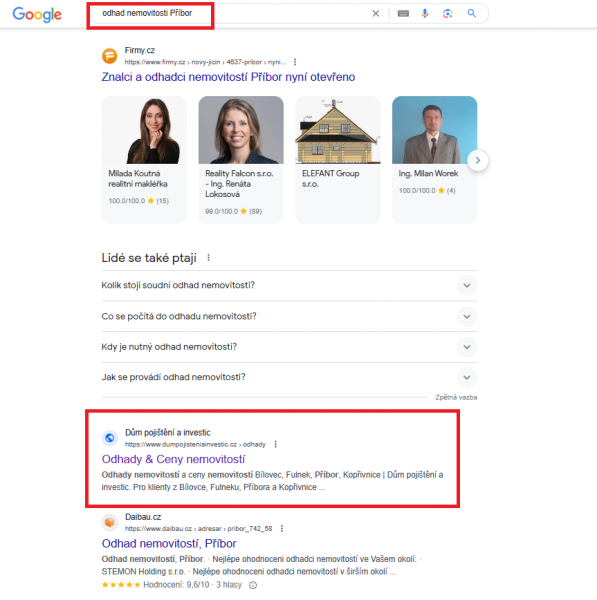Open Odhady & Ceny nemovitostí link
597x600 pixels.
[173, 459]
